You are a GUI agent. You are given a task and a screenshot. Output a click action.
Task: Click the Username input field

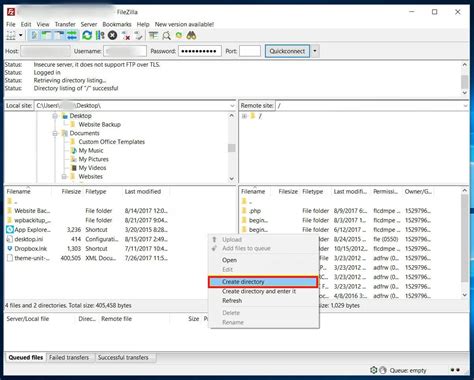125,51
